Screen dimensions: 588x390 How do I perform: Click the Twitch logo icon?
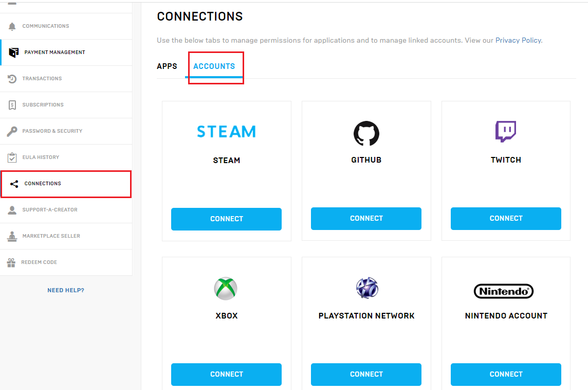pyautogui.click(x=506, y=132)
